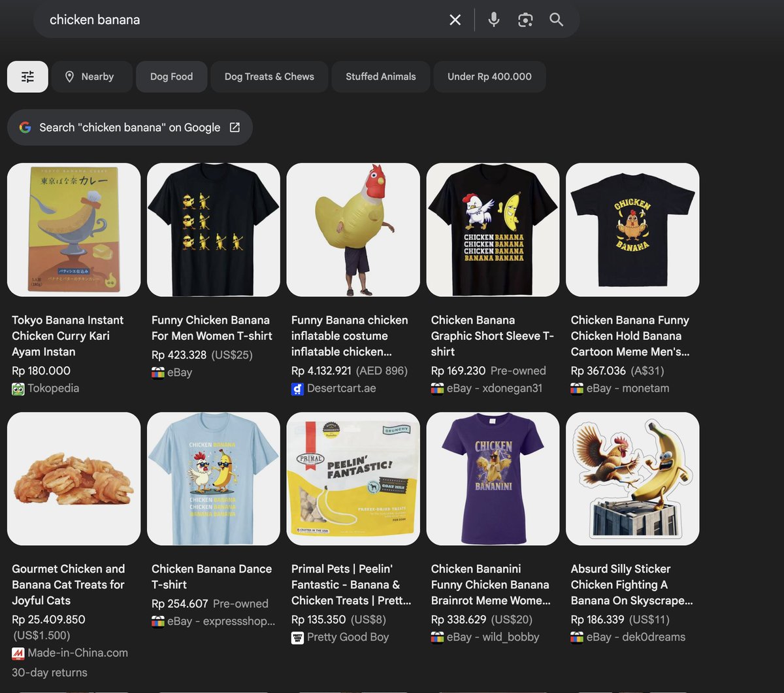Click the Rp 186.339 price
Image resolution: width=784 pixels, height=693 pixels.
[598, 620]
